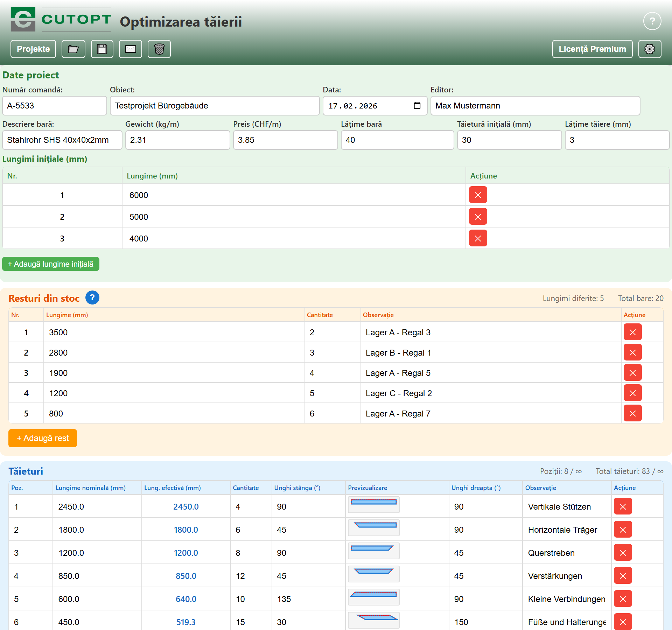Click the Total bare: 20 counter
This screenshot has height=630, width=672.
pyautogui.click(x=640, y=298)
